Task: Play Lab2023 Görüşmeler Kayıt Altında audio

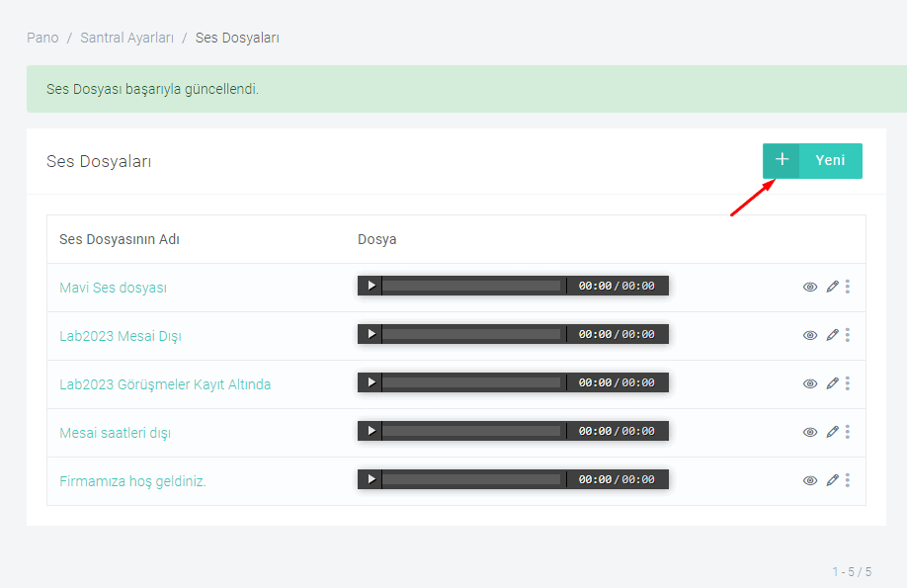Action: (x=371, y=382)
